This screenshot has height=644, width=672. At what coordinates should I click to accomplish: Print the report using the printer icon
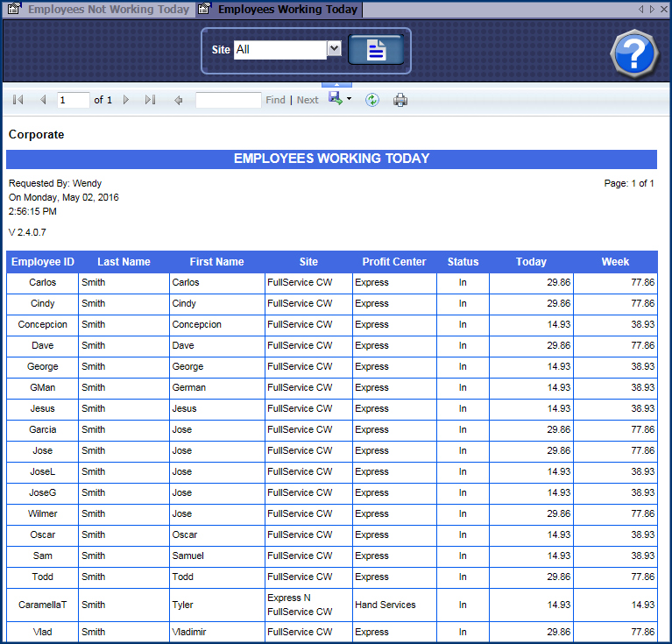[400, 101]
